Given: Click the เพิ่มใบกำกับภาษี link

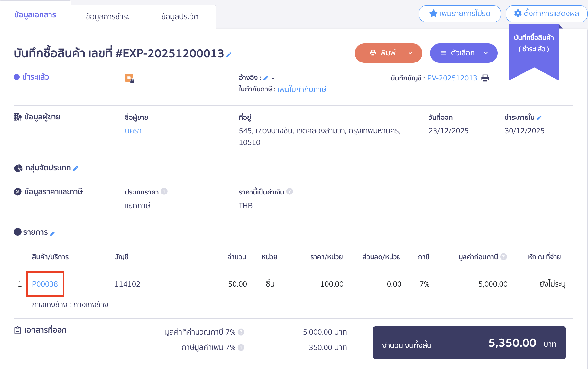Looking at the screenshot, I should pos(302,90).
